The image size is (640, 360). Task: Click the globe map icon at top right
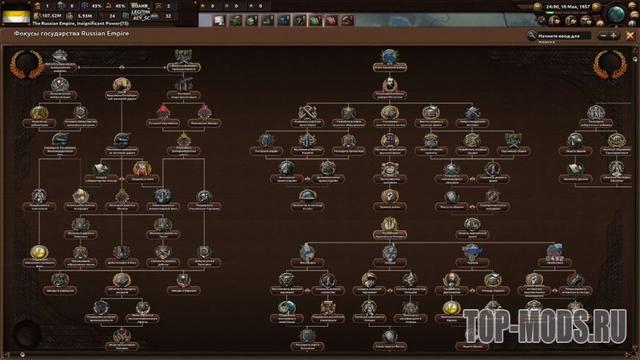[x=616, y=14]
